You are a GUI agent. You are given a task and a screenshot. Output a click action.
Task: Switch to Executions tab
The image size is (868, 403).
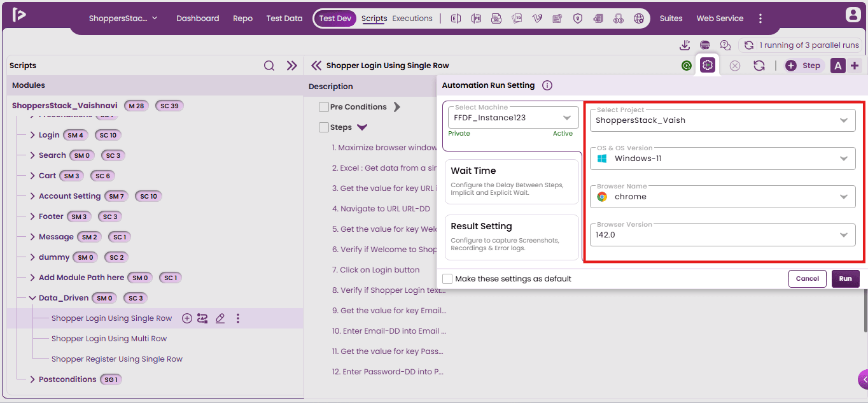(412, 18)
